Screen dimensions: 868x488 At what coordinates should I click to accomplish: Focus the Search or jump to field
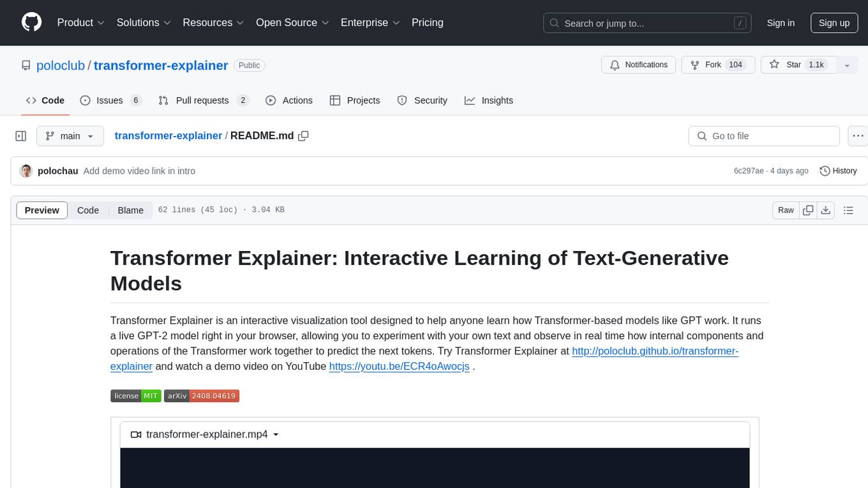click(x=648, y=23)
